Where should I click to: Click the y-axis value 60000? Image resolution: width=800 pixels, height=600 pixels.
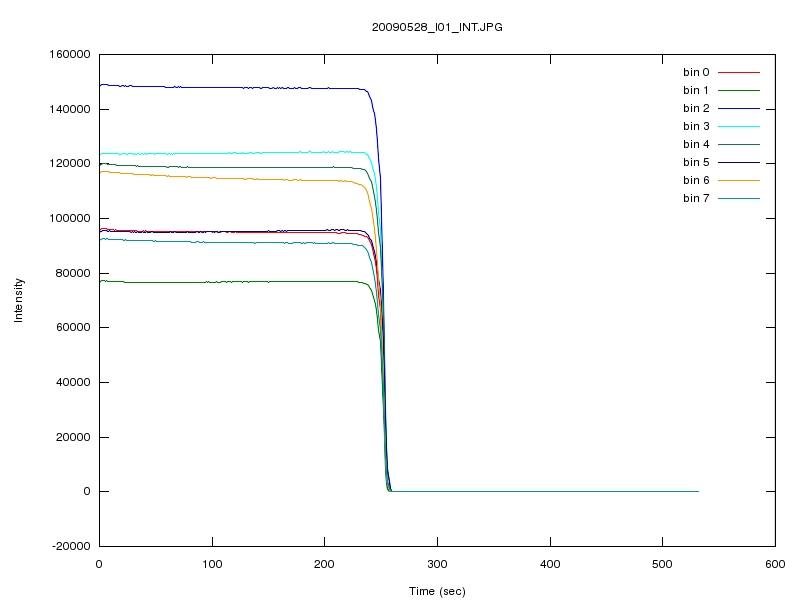pos(73,327)
